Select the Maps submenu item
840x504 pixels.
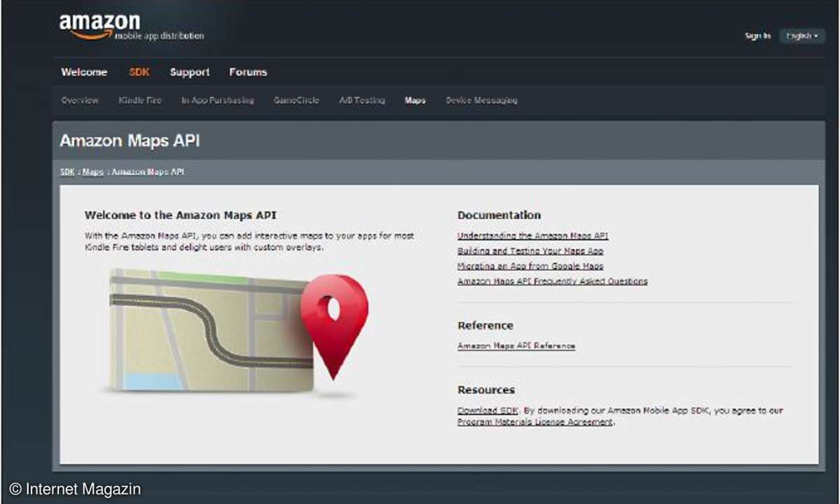[415, 100]
